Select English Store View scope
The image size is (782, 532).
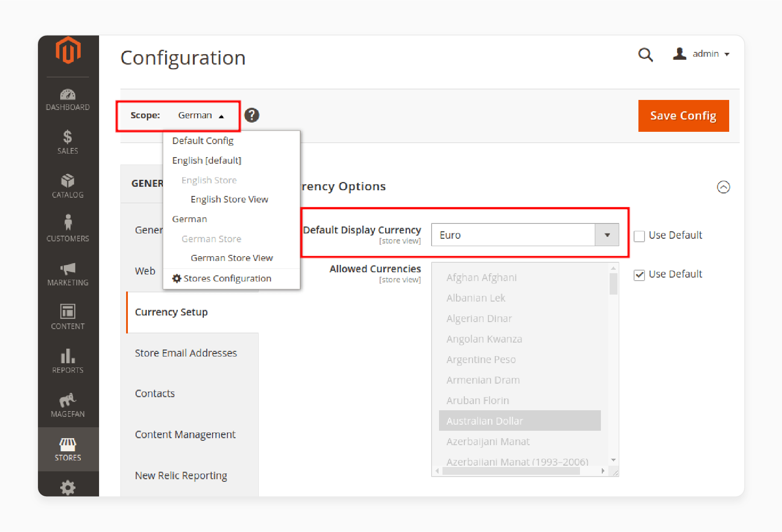(x=229, y=199)
